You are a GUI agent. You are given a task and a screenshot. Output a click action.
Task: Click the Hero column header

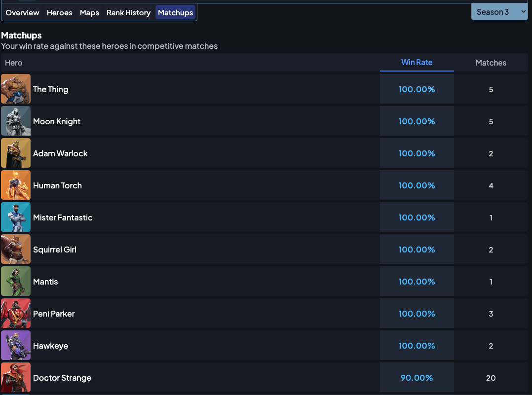pos(14,63)
